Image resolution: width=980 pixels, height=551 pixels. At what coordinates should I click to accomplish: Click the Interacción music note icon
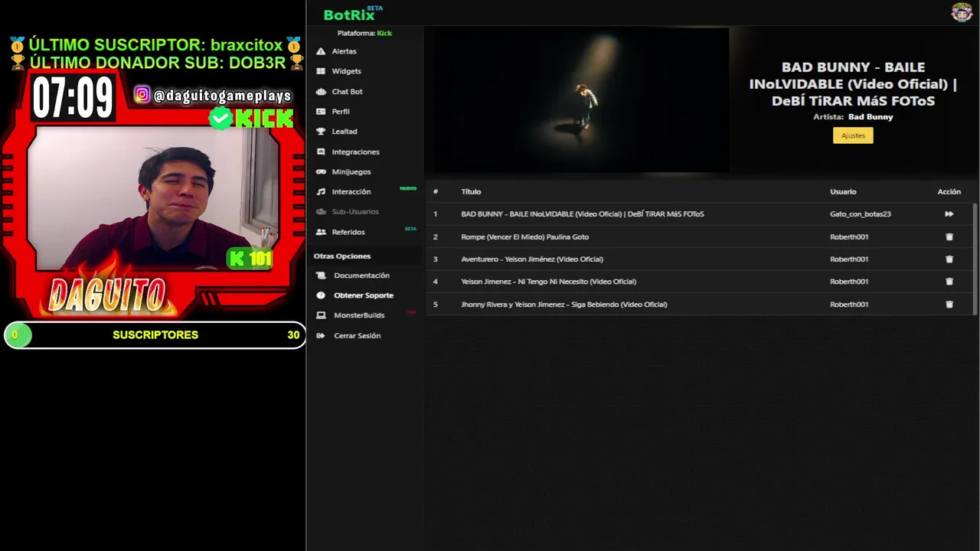click(x=321, y=192)
